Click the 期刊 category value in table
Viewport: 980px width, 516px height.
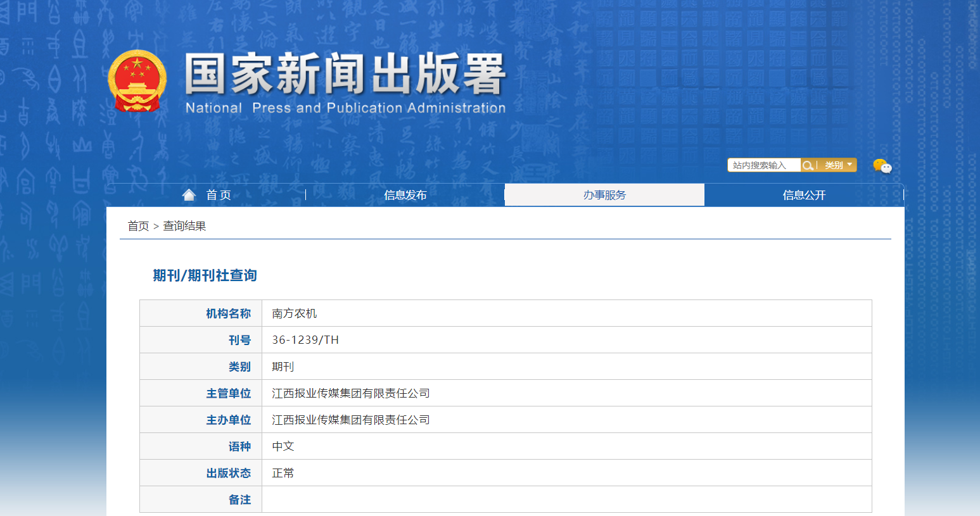point(283,367)
